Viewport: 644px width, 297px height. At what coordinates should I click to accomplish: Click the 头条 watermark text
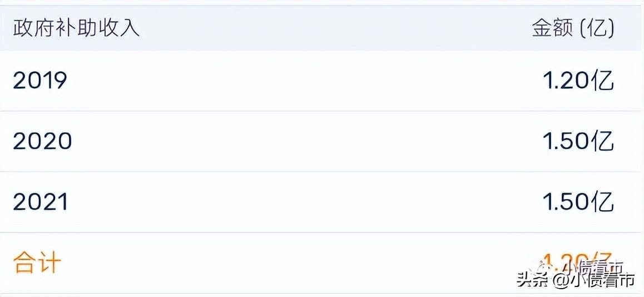coord(532,280)
